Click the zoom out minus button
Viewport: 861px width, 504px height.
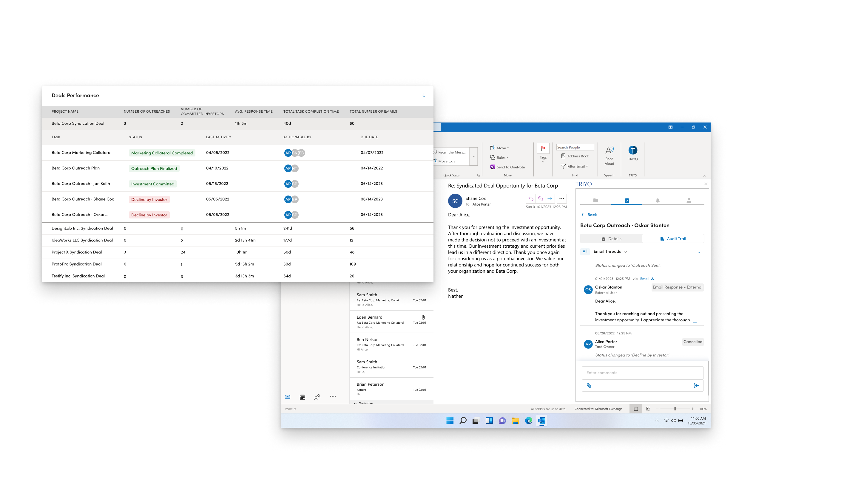(x=657, y=409)
